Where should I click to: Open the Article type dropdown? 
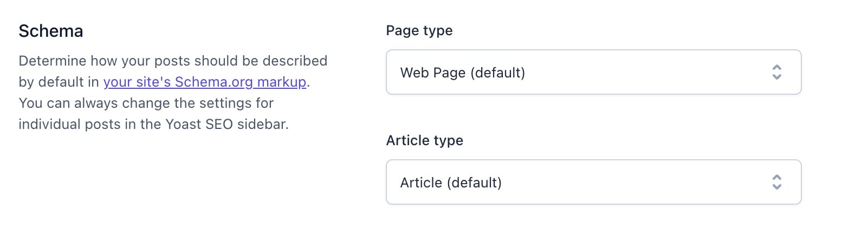593,182
